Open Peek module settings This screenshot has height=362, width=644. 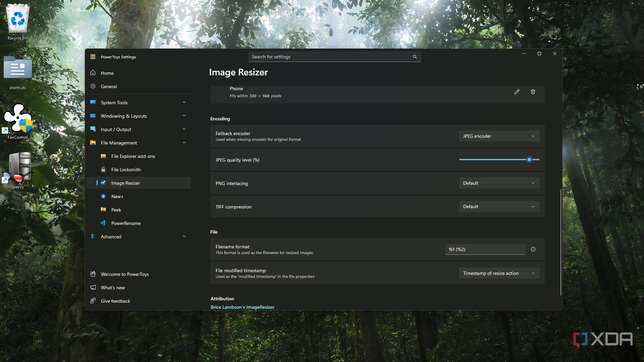point(139,210)
